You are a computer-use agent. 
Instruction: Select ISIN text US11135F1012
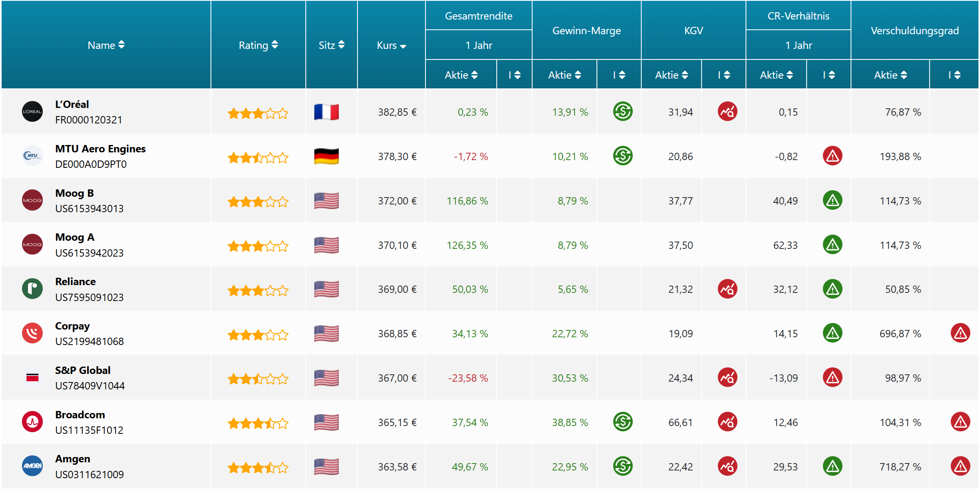tap(89, 430)
